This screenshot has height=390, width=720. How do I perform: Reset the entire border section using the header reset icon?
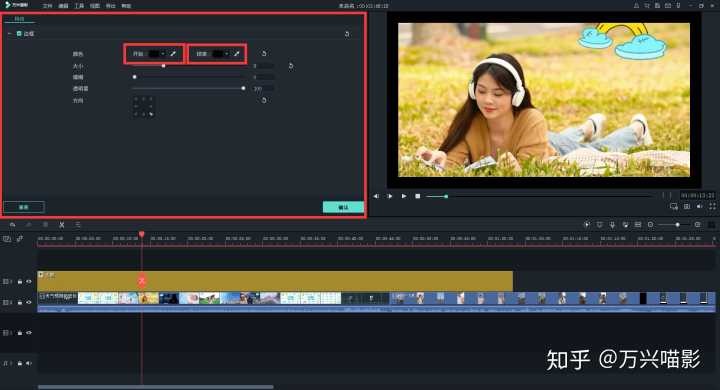pyautogui.click(x=347, y=34)
